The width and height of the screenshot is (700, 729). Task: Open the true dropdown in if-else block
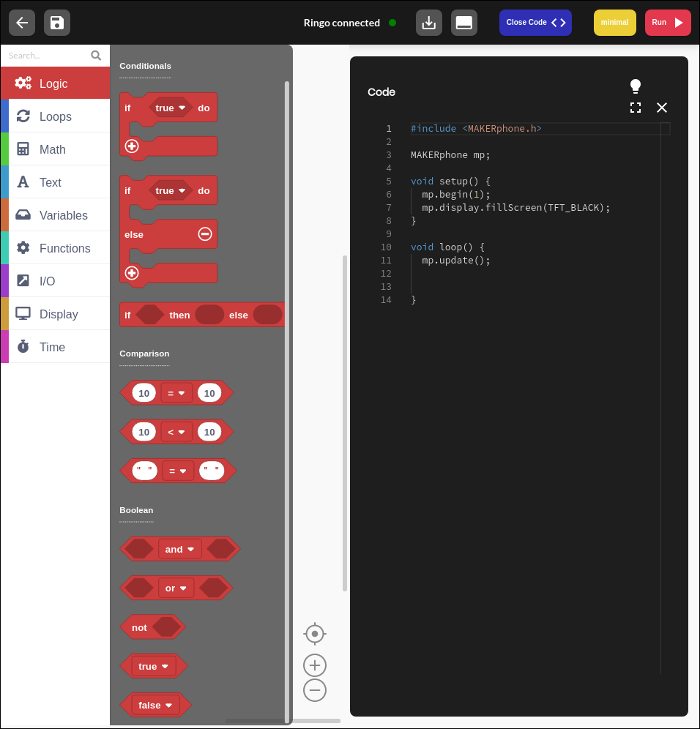[x=170, y=190]
